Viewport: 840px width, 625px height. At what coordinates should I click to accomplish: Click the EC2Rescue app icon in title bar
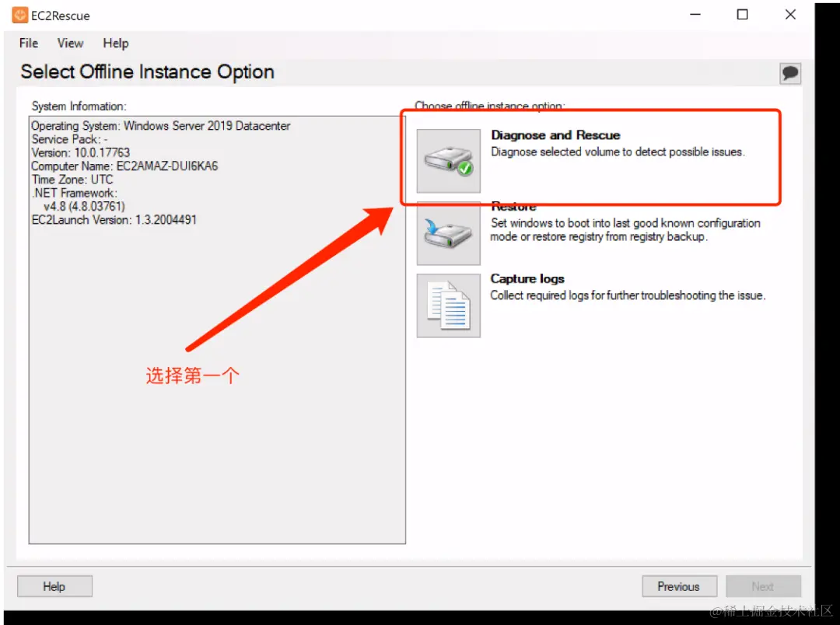coord(19,15)
